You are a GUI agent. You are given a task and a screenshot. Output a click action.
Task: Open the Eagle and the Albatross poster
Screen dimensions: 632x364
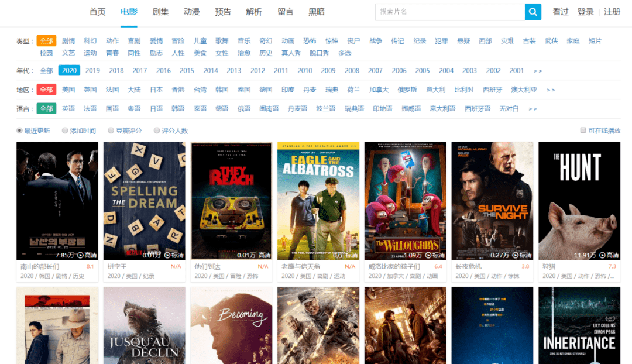point(318,201)
